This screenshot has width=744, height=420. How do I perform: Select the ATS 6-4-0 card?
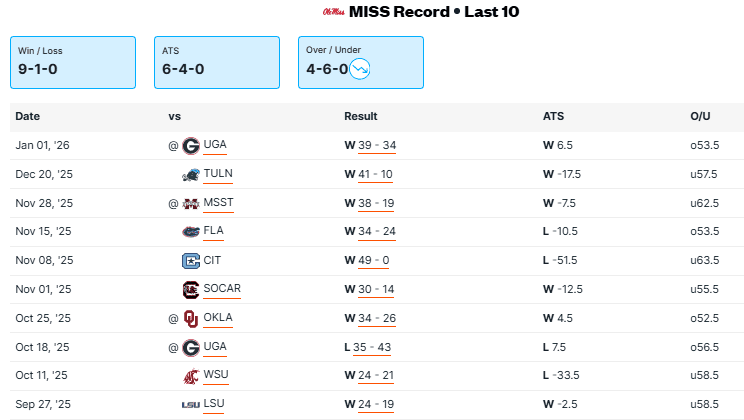pyautogui.click(x=217, y=62)
